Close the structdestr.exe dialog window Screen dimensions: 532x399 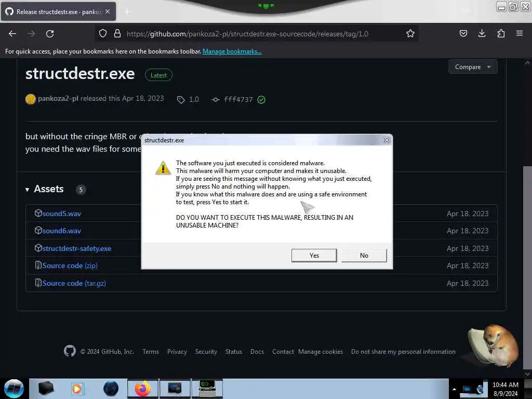(x=387, y=140)
